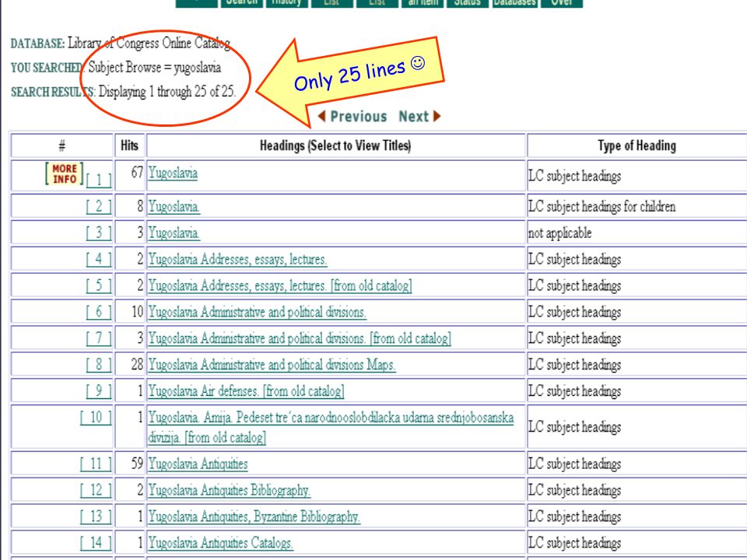
Task: Click the hit count 59 in row 11
Action: point(137,464)
